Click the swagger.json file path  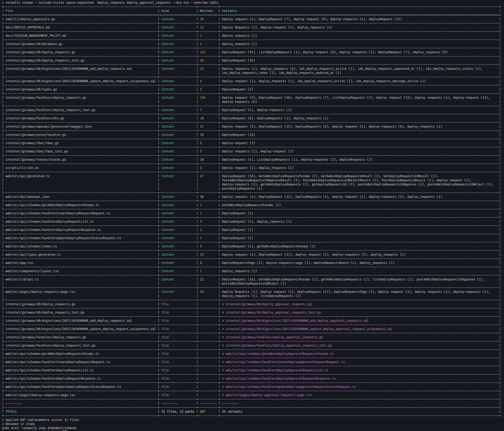[x=48, y=127]
